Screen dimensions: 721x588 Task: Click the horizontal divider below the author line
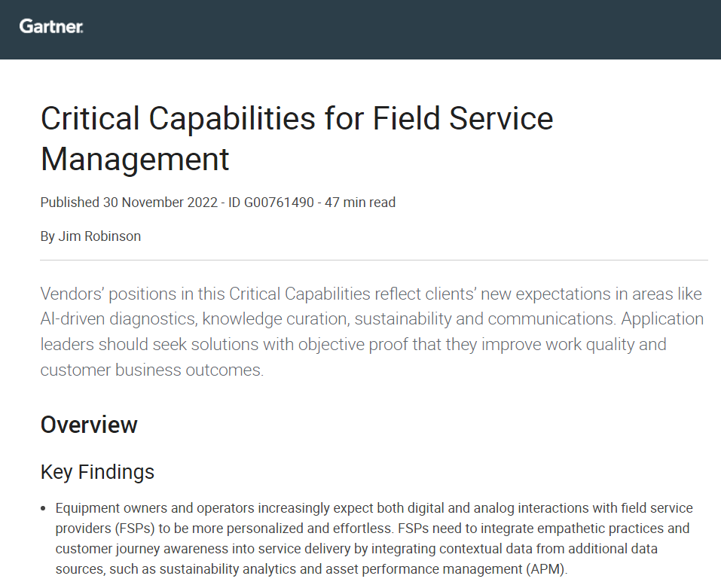coord(374,260)
